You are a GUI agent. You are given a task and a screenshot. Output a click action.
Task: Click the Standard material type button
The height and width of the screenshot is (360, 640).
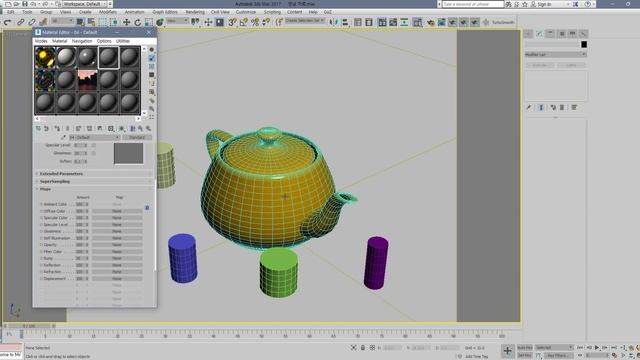pyautogui.click(x=137, y=138)
